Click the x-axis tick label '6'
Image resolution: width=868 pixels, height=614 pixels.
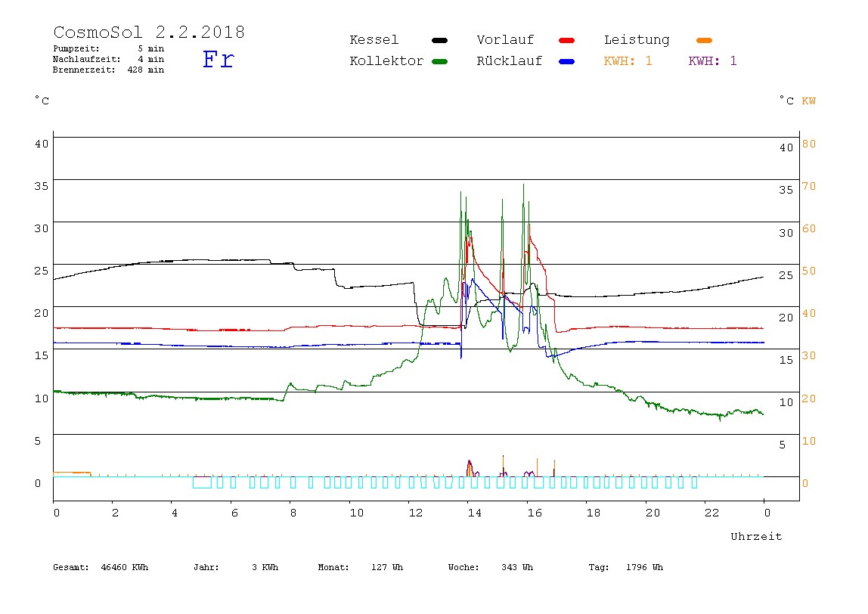click(234, 513)
